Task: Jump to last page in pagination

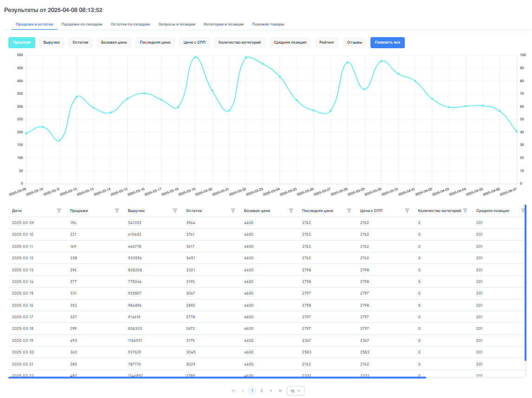Action: pyautogui.click(x=280, y=391)
